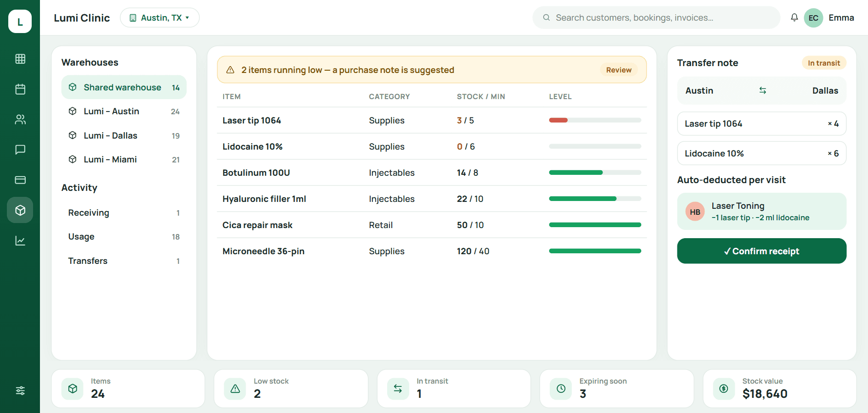Open the payments card icon in the sidebar
Screen dimensions: 868x413
tap(20, 180)
